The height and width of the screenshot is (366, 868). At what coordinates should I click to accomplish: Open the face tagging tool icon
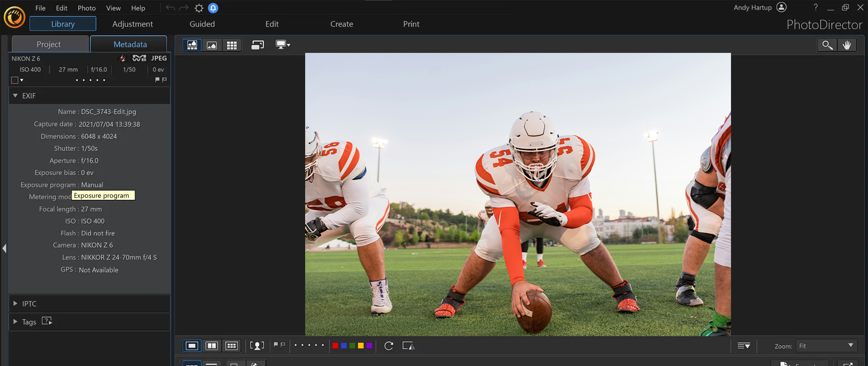257,346
